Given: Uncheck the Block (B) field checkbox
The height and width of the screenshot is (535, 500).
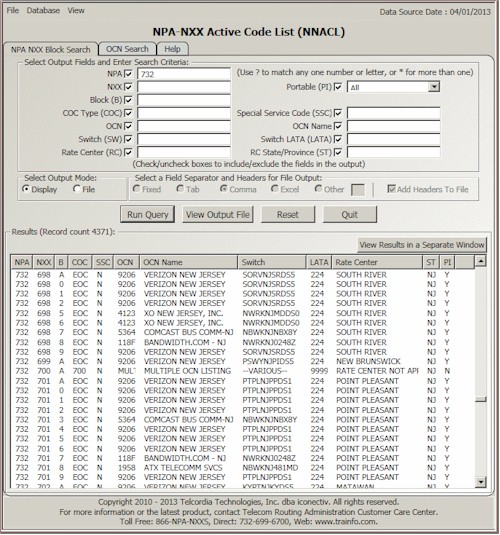Looking at the screenshot, I should pos(128,100).
